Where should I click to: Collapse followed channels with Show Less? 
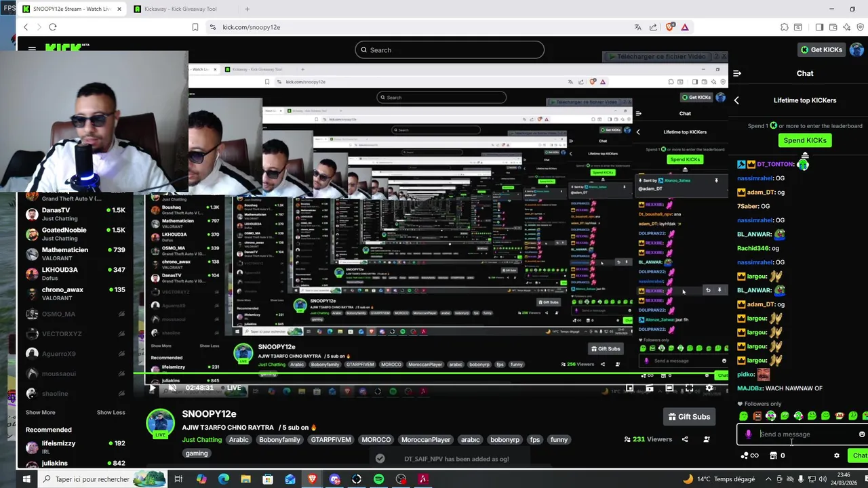pyautogui.click(x=111, y=412)
